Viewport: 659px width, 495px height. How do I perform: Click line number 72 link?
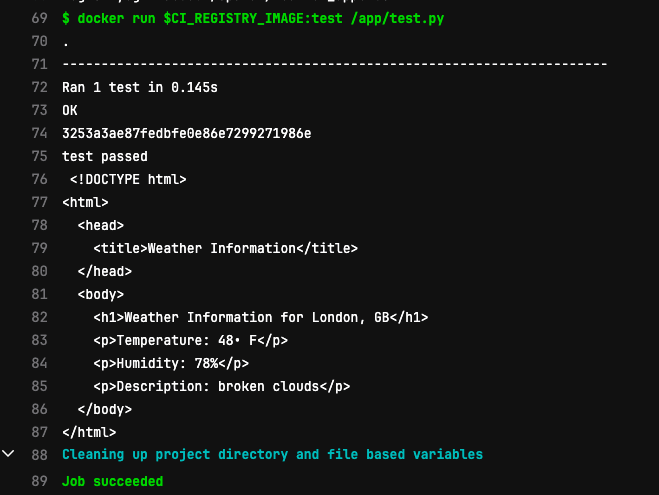pos(40,87)
